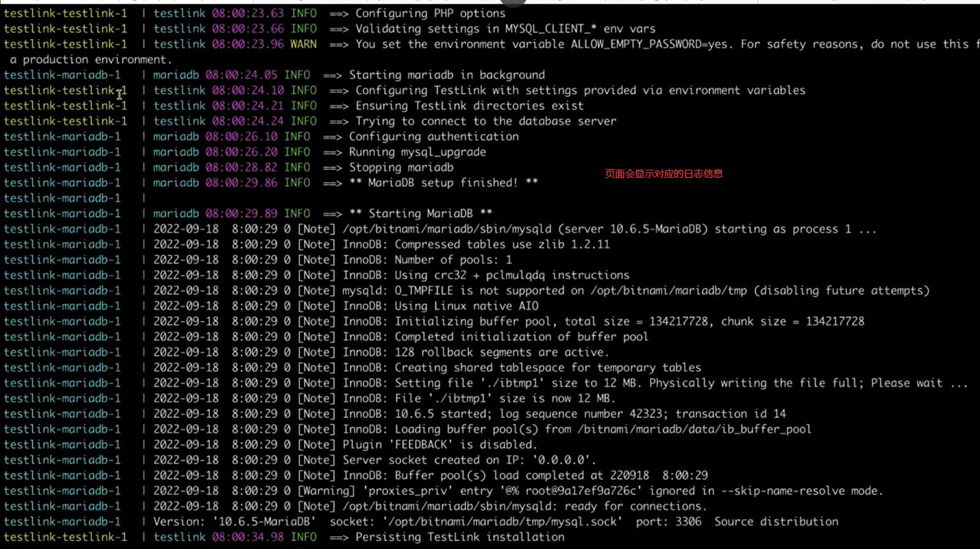980x549 pixels.
Task: Select "--skip-name-resolve mode" text
Action: click(x=799, y=491)
